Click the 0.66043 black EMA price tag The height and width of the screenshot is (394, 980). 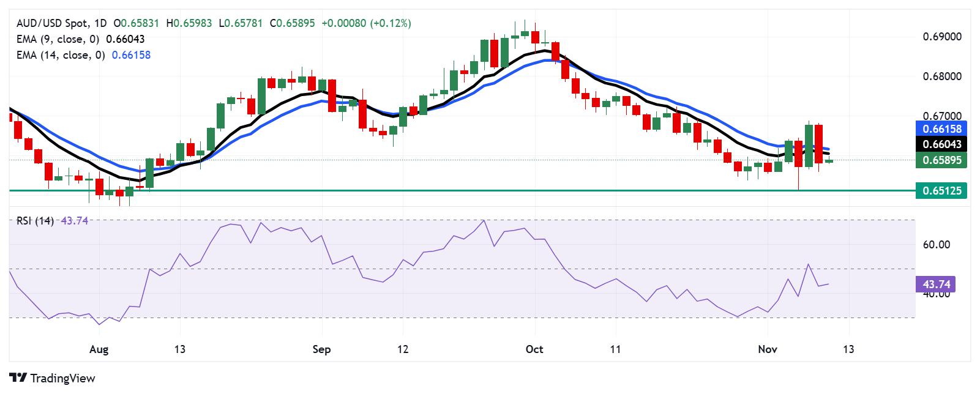point(941,144)
